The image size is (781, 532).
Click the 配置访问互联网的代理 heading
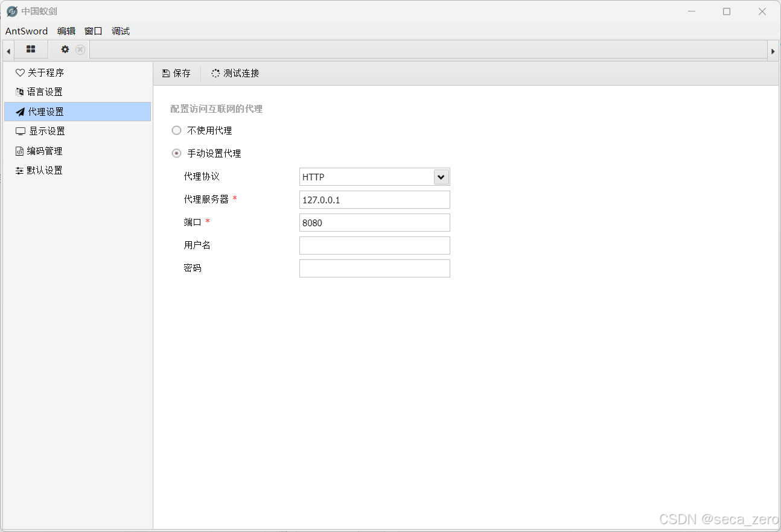[x=217, y=109]
